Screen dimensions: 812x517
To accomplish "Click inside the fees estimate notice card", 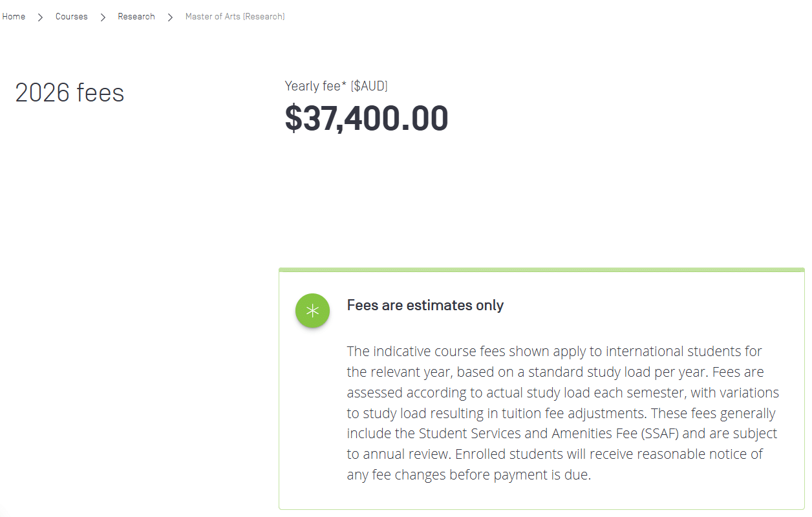I will click(x=542, y=388).
